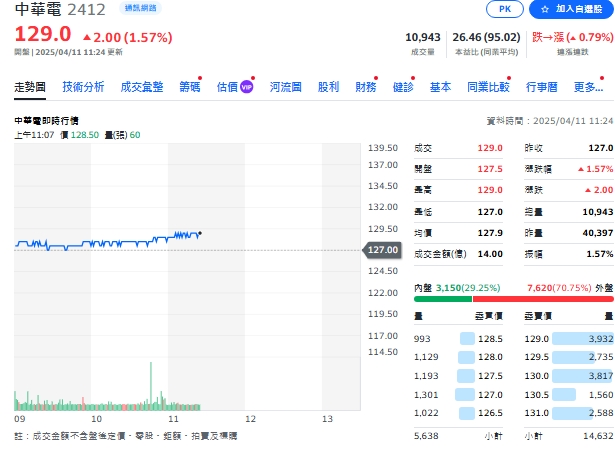Open the 成交彙整 tab
Screen dimensions: 615x454
[x=142, y=87]
